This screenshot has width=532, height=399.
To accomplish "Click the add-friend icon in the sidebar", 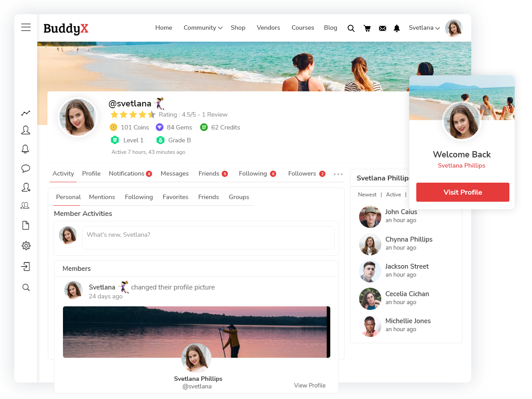I will pyautogui.click(x=26, y=187).
